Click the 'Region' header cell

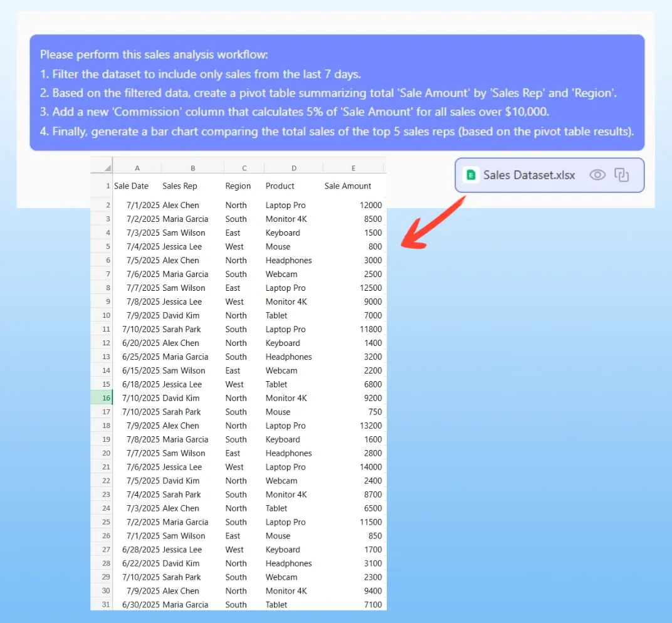point(238,186)
